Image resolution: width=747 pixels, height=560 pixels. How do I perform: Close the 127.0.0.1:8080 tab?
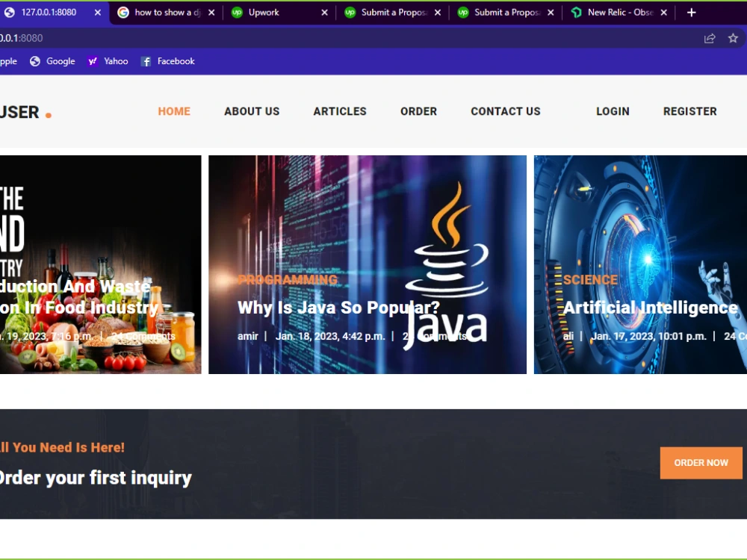coord(98,13)
